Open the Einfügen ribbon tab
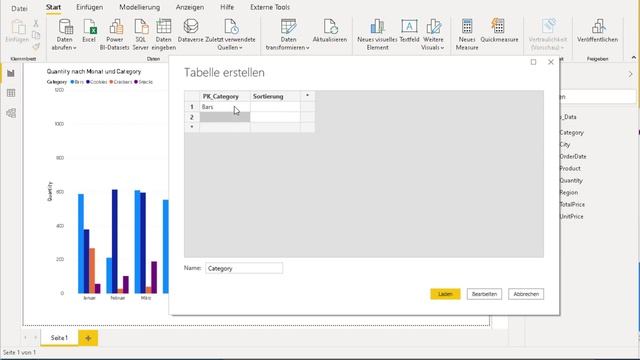This screenshot has width=640, height=360. (x=89, y=7)
